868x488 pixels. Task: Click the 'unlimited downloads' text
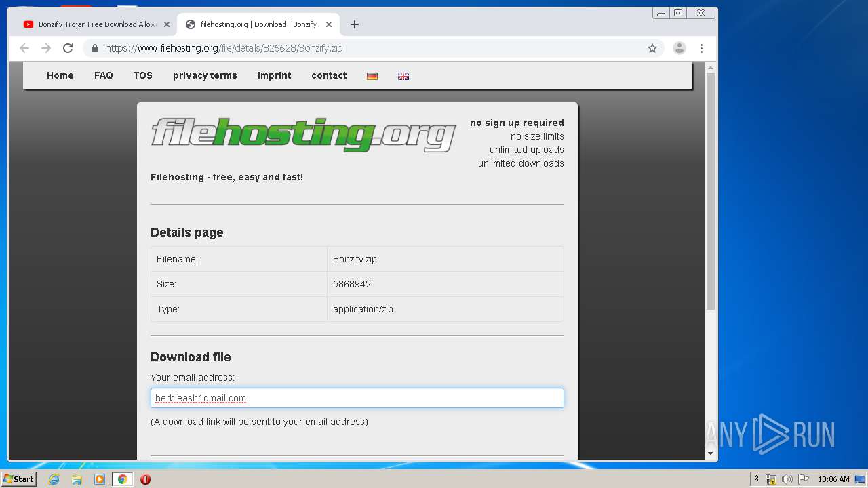[x=521, y=163]
